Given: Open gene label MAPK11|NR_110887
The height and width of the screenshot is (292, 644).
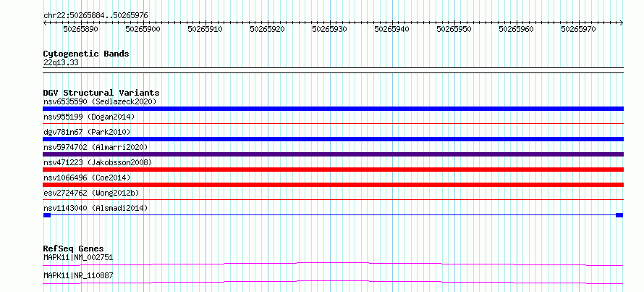Looking at the screenshot, I should pos(78,275).
